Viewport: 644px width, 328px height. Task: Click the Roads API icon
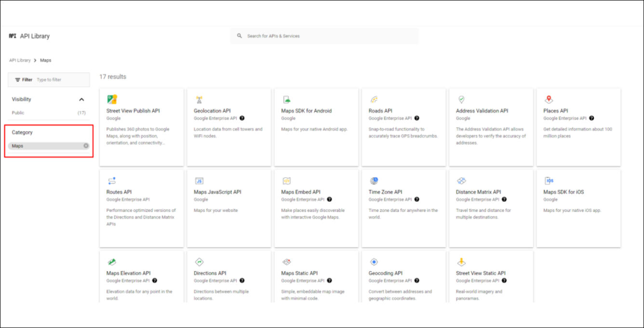point(374,100)
